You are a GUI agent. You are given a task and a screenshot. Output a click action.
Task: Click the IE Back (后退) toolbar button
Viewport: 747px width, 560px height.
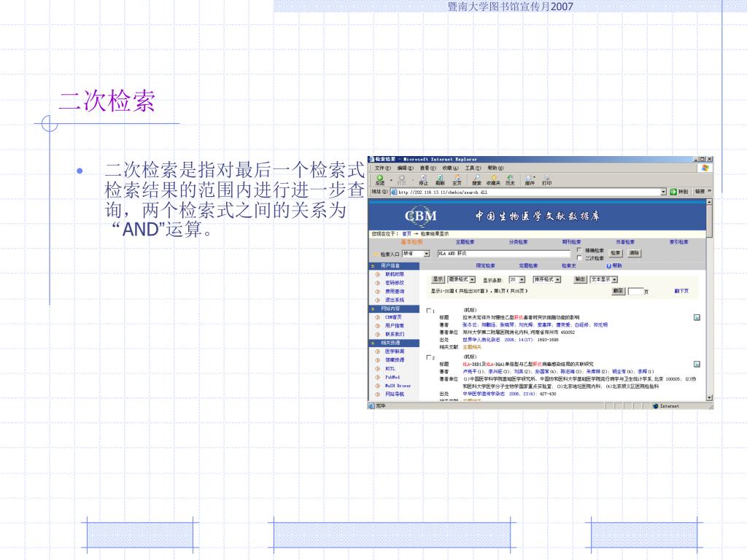pyautogui.click(x=380, y=179)
